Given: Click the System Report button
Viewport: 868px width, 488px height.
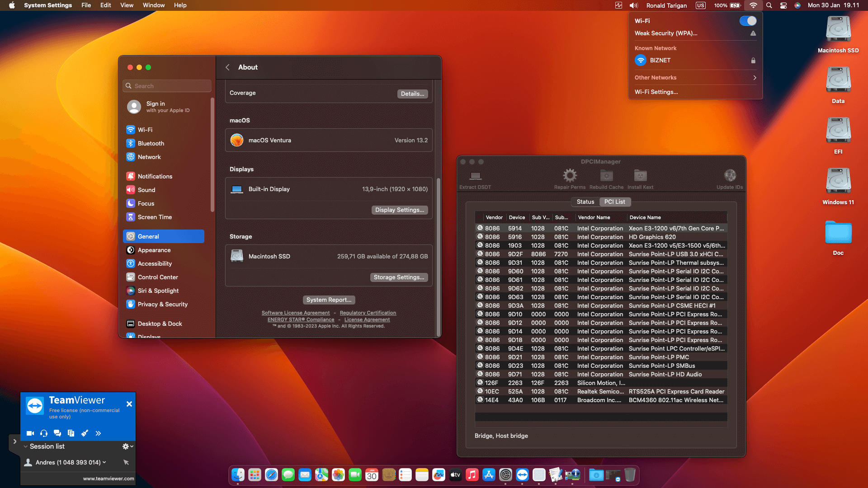Looking at the screenshot, I should pos(329,300).
